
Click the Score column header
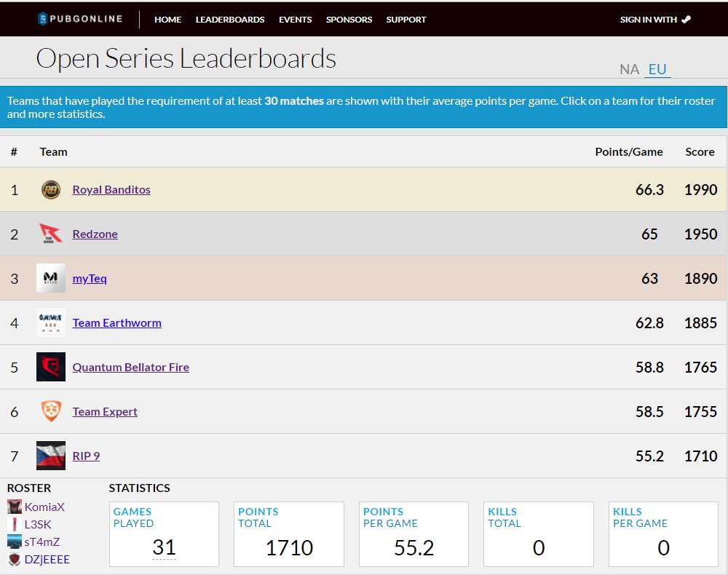[x=700, y=151]
